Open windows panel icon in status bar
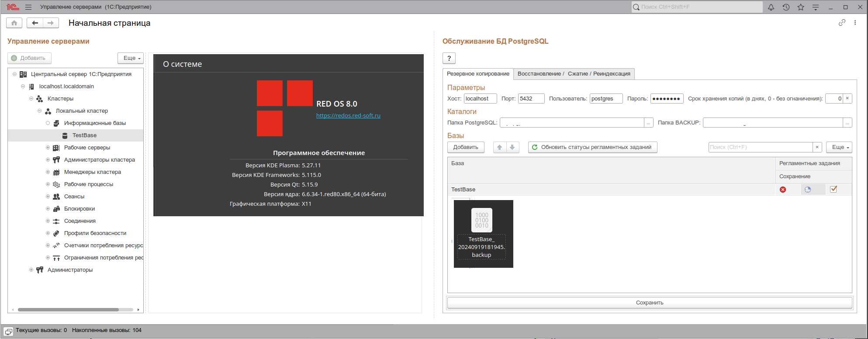Image resolution: width=868 pixels, height=339 pixels. click(x=8, y=332)
